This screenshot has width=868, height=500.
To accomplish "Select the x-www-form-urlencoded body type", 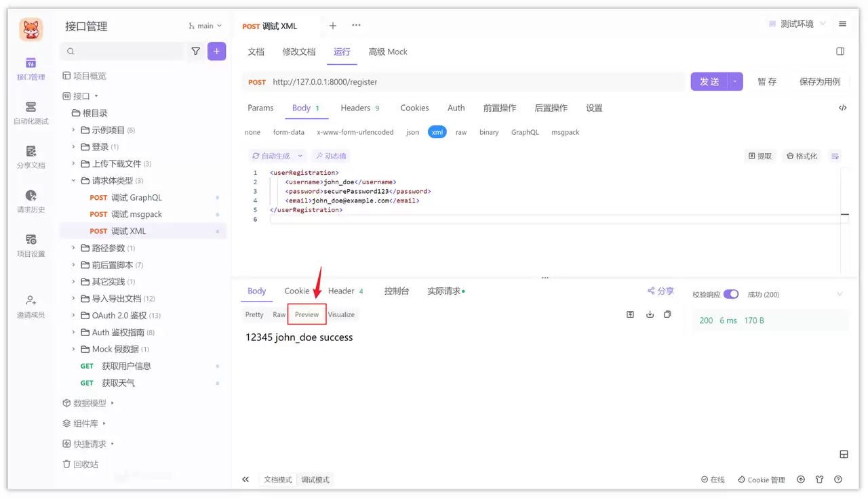I will point(355,132).
